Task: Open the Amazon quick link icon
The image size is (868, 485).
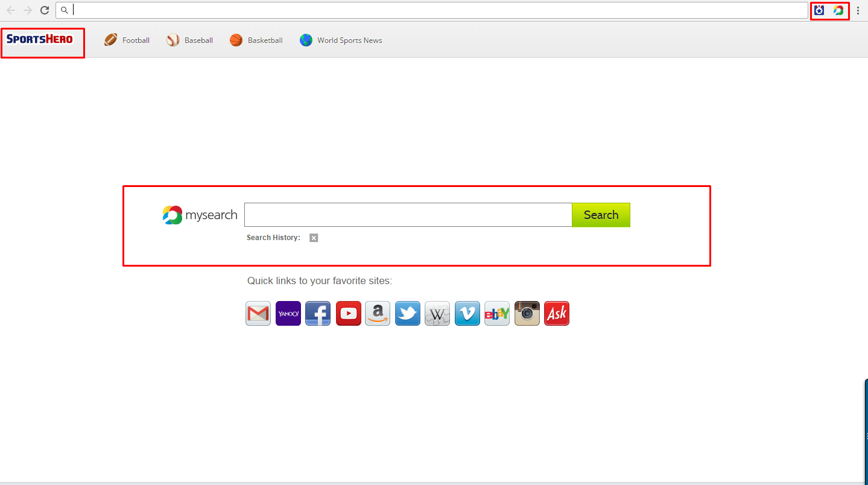Action: (x=378, y=314)
